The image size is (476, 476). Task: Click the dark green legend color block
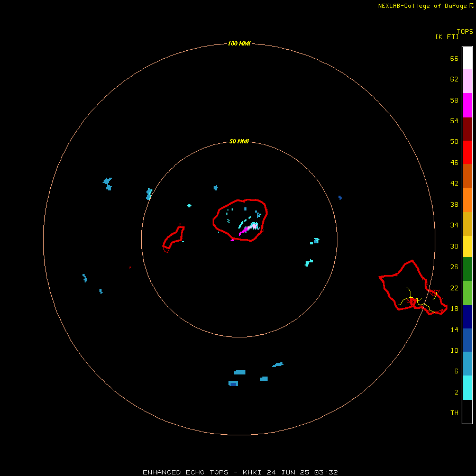tap(467, 269)
